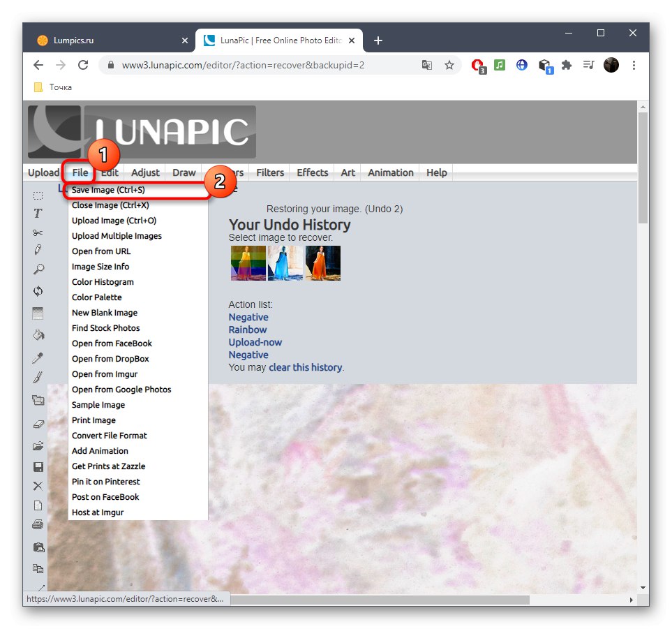Choose Open from URL
672x629 pixels.
[x=137, y=251]
